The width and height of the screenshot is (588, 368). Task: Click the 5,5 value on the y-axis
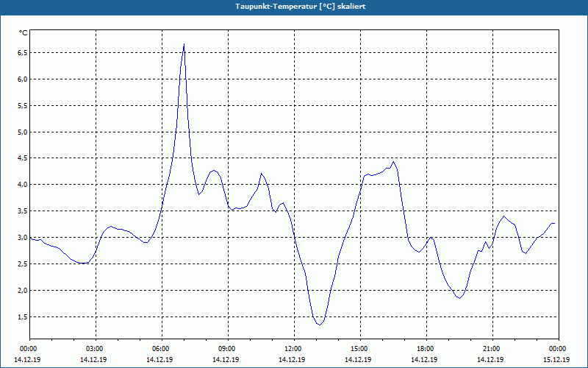coord(22,106)
